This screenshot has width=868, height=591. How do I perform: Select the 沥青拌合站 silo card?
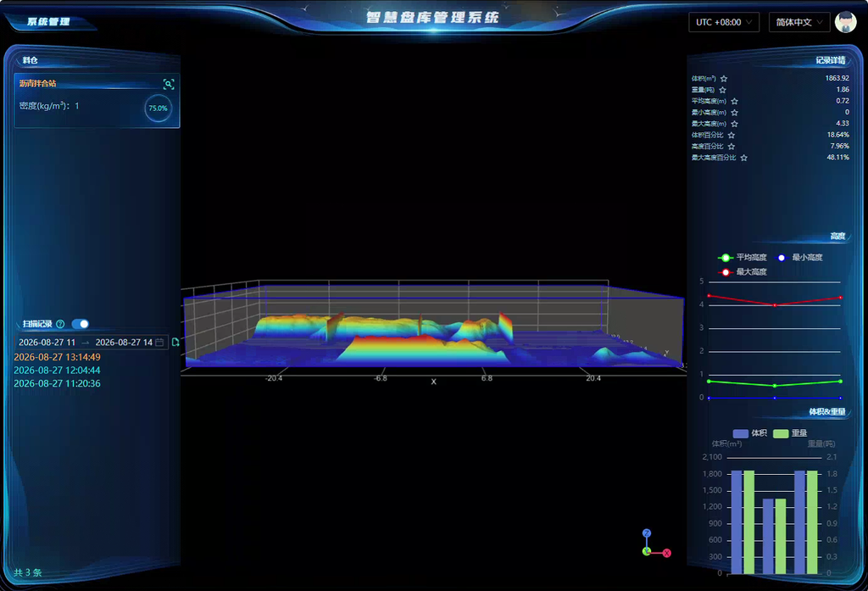(x=97, y=101)
